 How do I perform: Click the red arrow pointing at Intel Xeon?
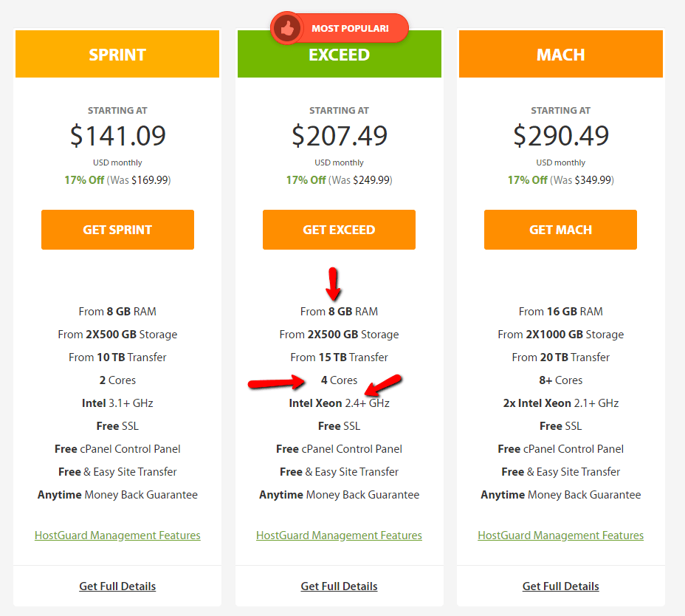coord(383,384)
